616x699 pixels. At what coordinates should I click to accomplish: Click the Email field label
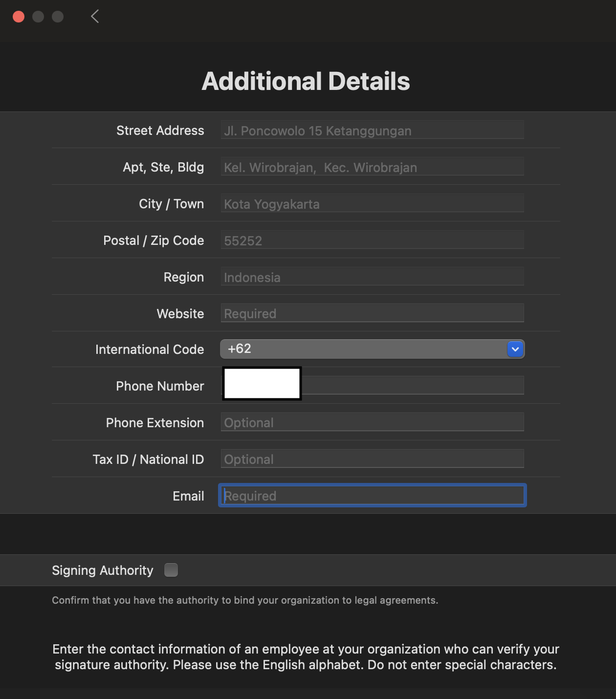click(188, 496)
